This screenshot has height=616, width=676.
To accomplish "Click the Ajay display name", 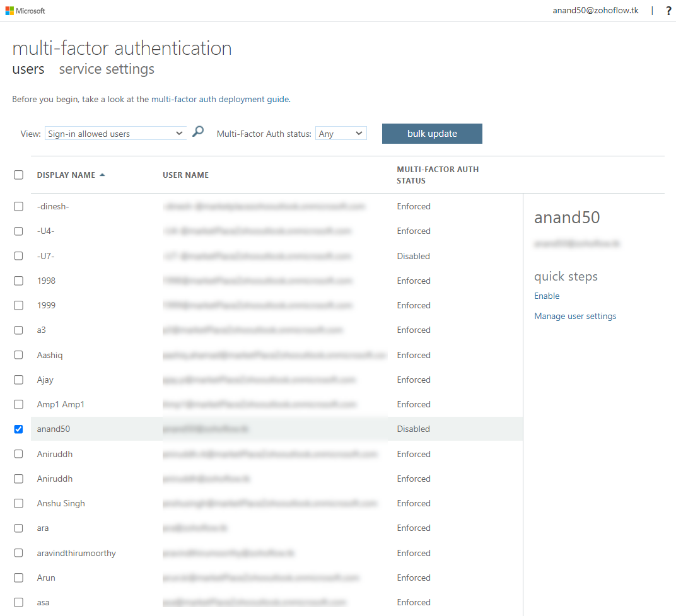I will coord(45,380).
